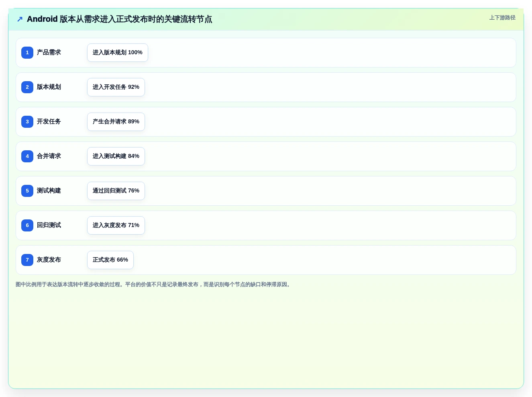Click the 产生合并请求 89% chip

point(116,122)
